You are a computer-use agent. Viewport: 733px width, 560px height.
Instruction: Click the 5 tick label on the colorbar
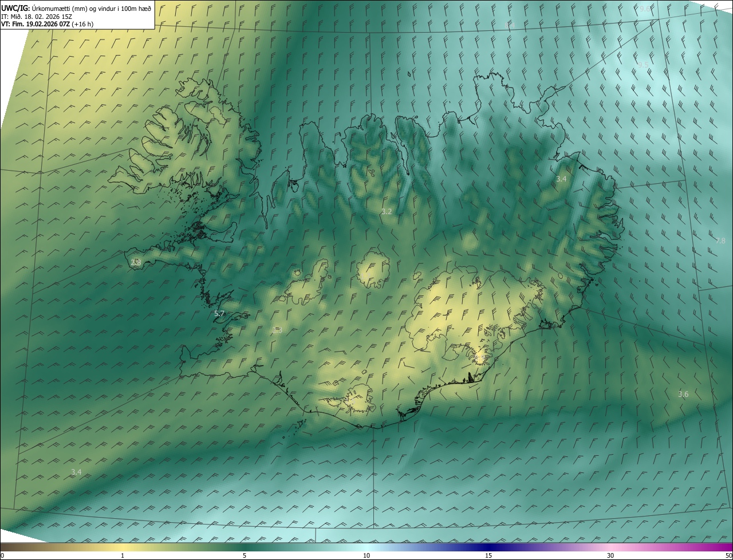(245, 555)
